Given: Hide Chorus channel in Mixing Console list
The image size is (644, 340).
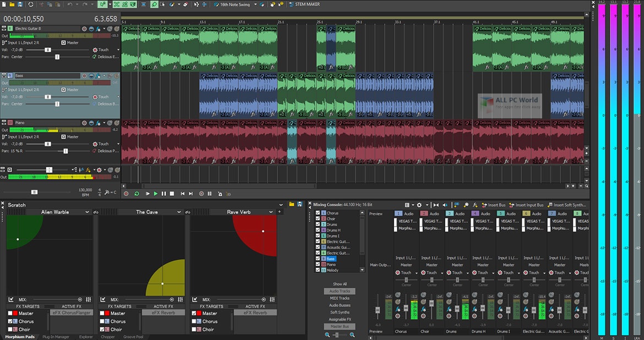Looking at the screenshot, I should pyautogui.click(x=318, y=213).
